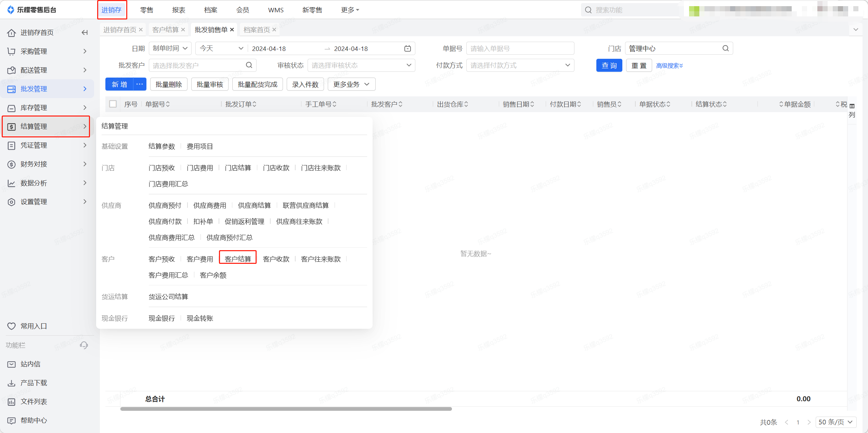This screenshot has width=868, height=433.
Task: Open the 审核状态 dropdown
Action: point(361,65)
